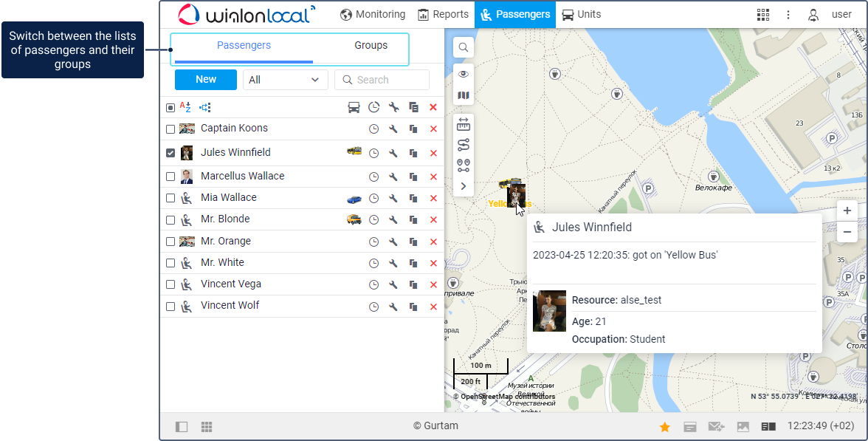868x441 pixels.
Task: Toggle the left panel layout icon in bottom bar
Action: [x=181, y=427]
